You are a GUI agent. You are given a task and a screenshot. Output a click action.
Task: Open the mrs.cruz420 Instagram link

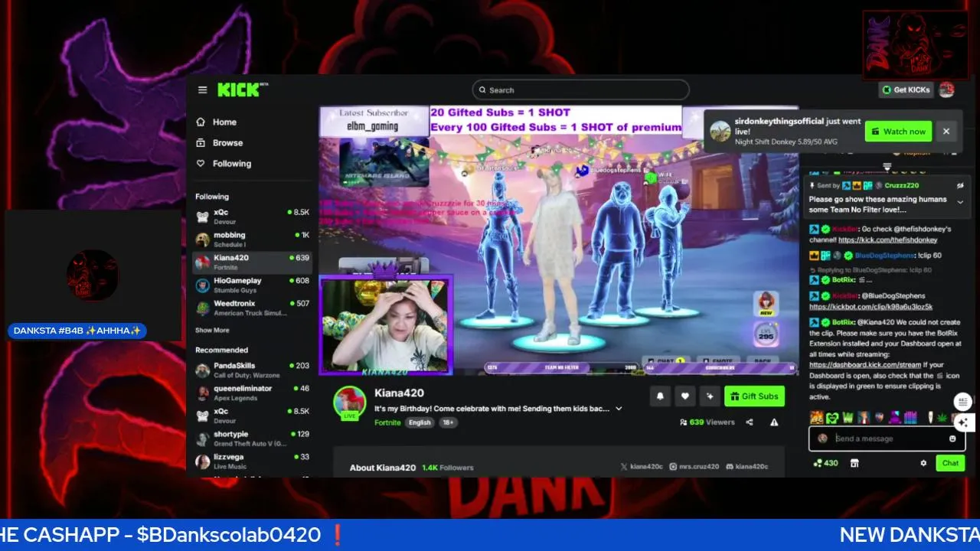694,467
